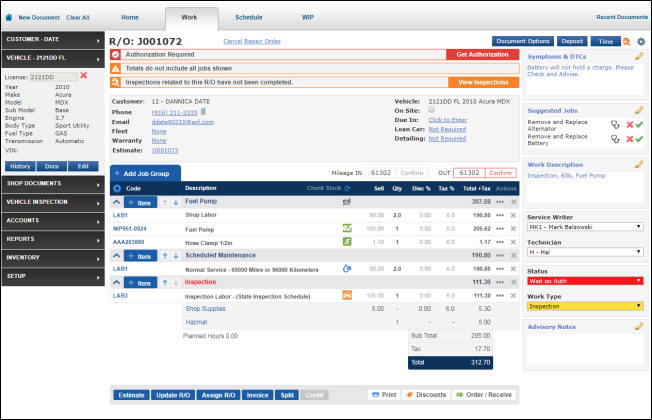Open vehicle History button

click(20, 166)
